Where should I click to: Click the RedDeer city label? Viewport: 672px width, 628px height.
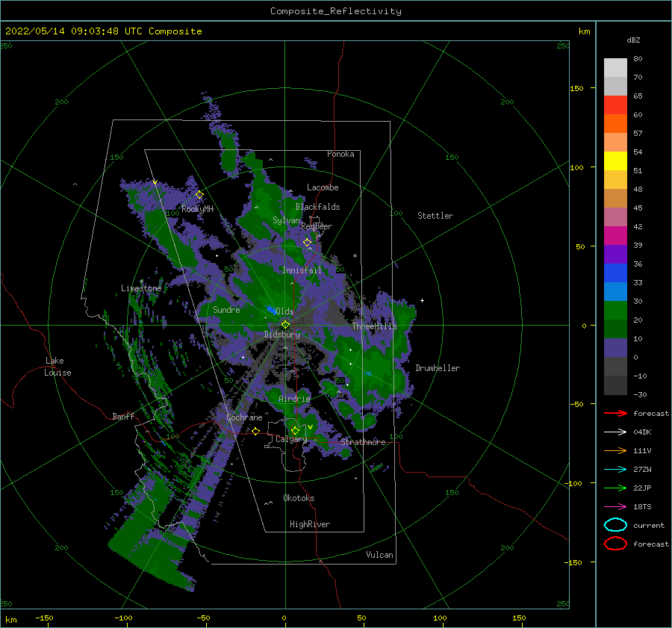pyautogui.click(x=317, y=226)
